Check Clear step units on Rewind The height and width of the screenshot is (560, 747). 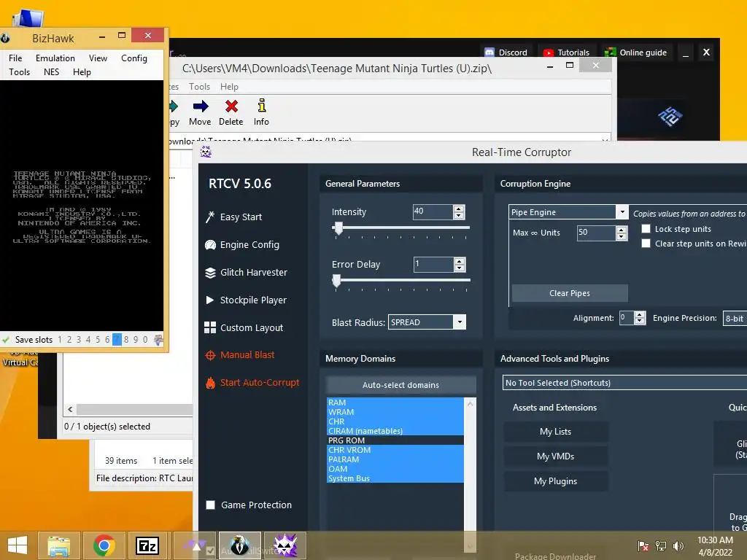click(646, 244)
